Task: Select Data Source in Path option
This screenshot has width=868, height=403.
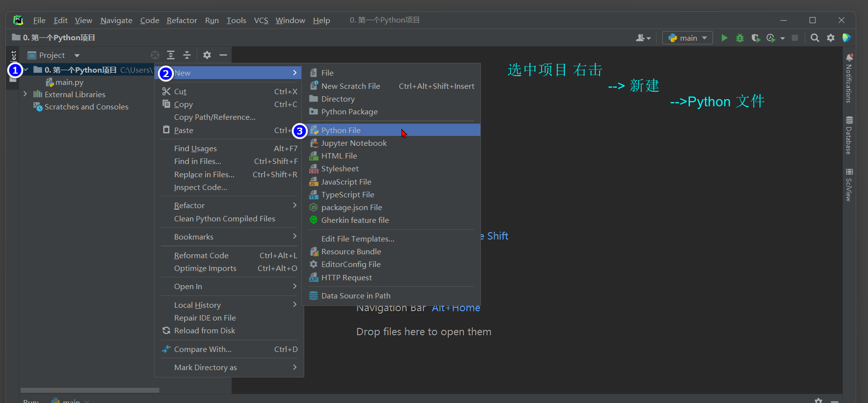Action: coord(392,296)
